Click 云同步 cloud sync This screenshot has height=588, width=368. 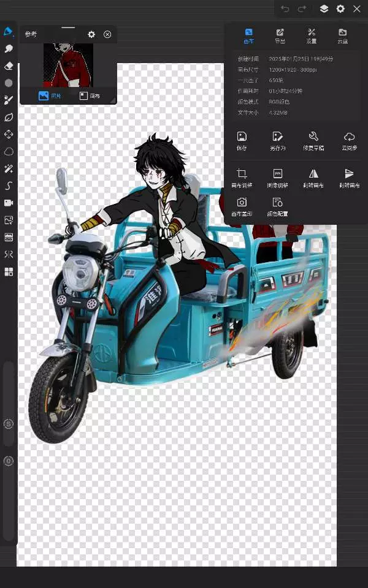(349, 141)
